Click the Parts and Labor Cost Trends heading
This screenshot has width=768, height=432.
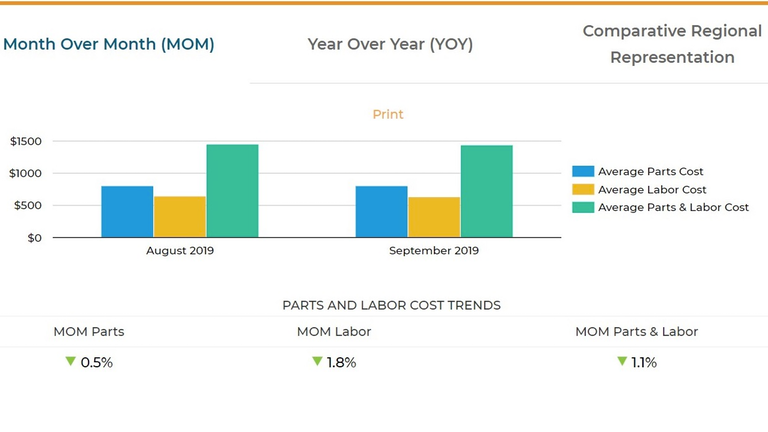(x=391, y=305)
